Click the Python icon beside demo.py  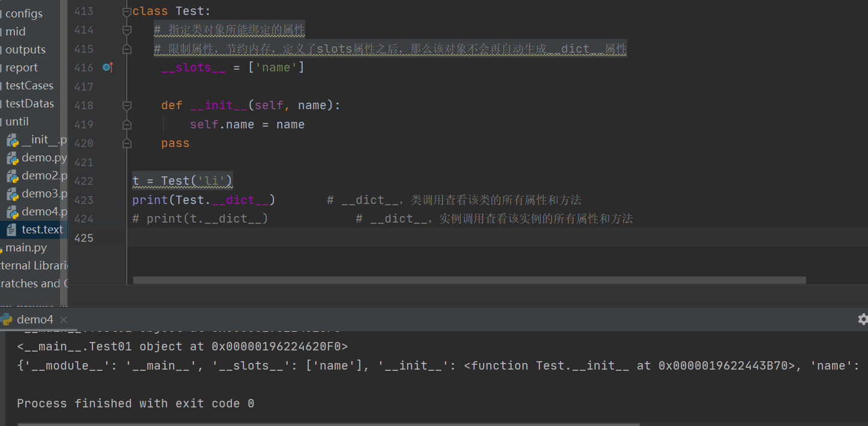coord(13,158)
